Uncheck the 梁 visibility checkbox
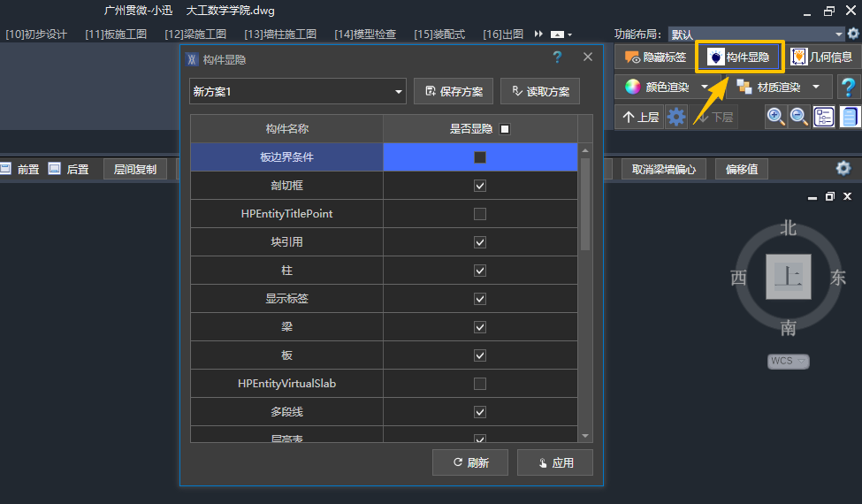 [x=480, y=327]
